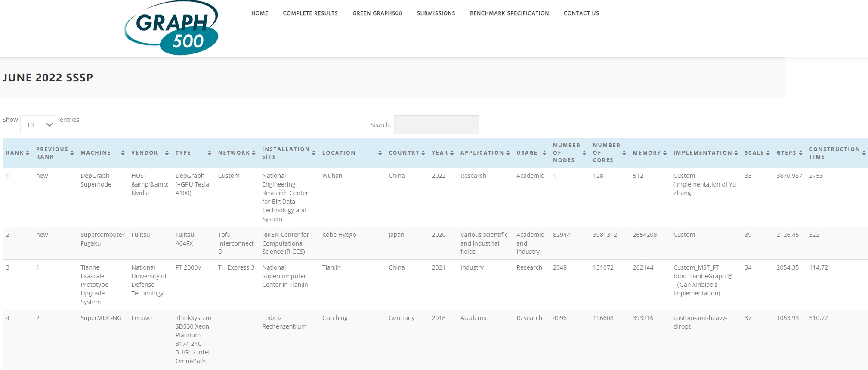Sort by Implementation column header
This screenshot has width=868, height=370.
tap(702, 153)
